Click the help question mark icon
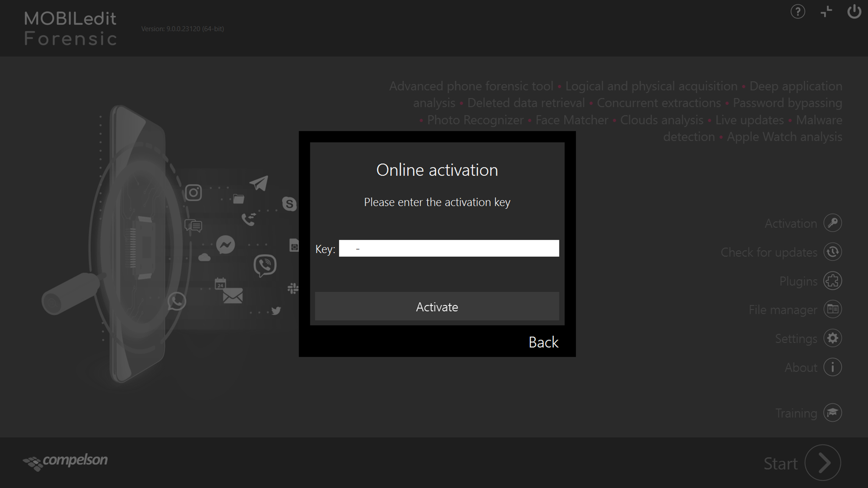Image resolution: width=868 pixels, height=488 pixels. (x=798, y=13)
